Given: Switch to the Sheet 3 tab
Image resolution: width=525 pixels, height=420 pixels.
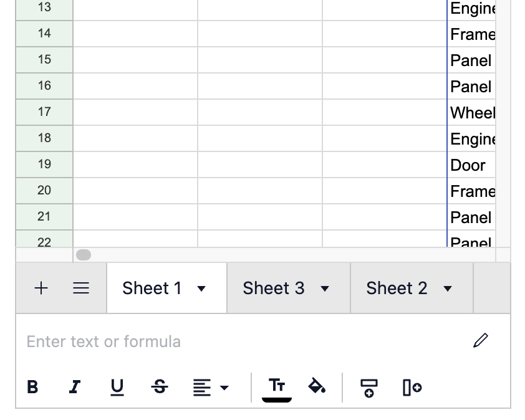Looking at the screenshot, I should click(x=274, y=288).
